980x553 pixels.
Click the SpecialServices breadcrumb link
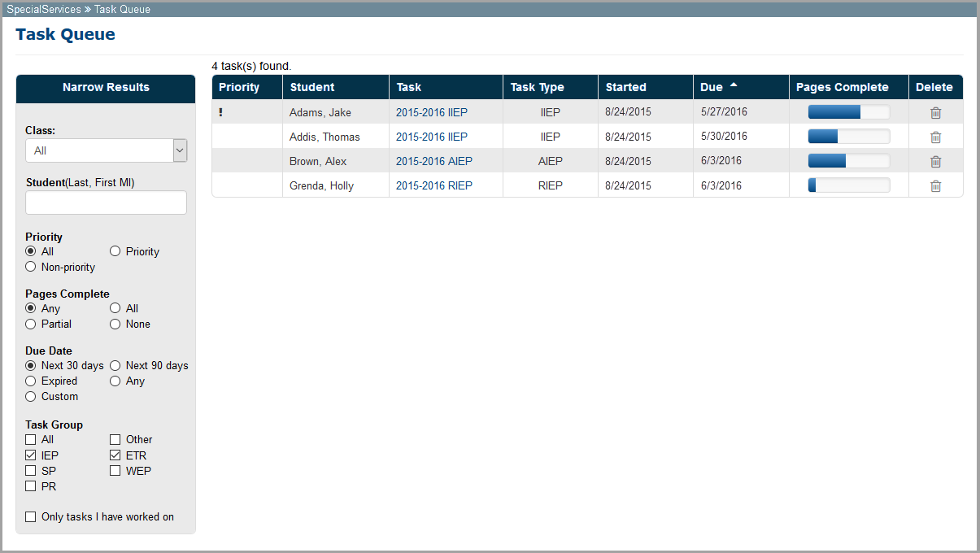tap(44, 10)
